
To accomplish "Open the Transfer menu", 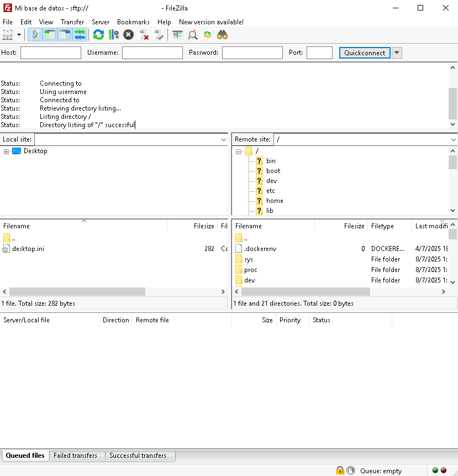I will (72, 22).
